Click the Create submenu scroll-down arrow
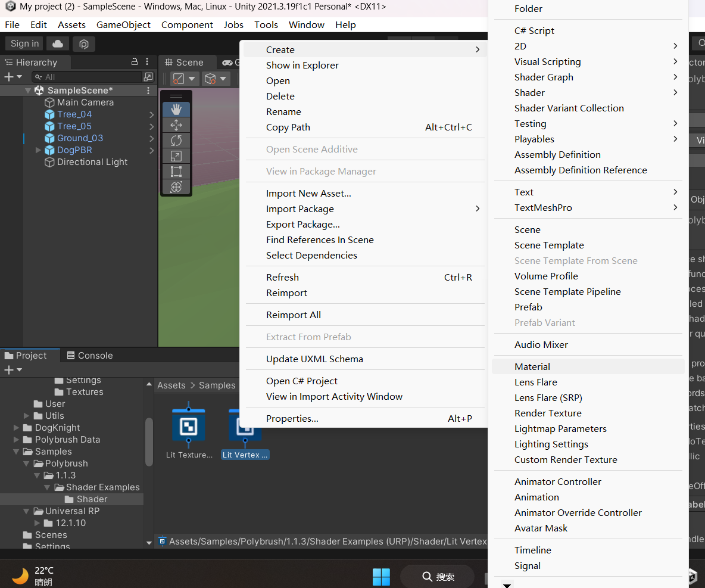Screen dimensions: 705x588 tap(507, 585)
